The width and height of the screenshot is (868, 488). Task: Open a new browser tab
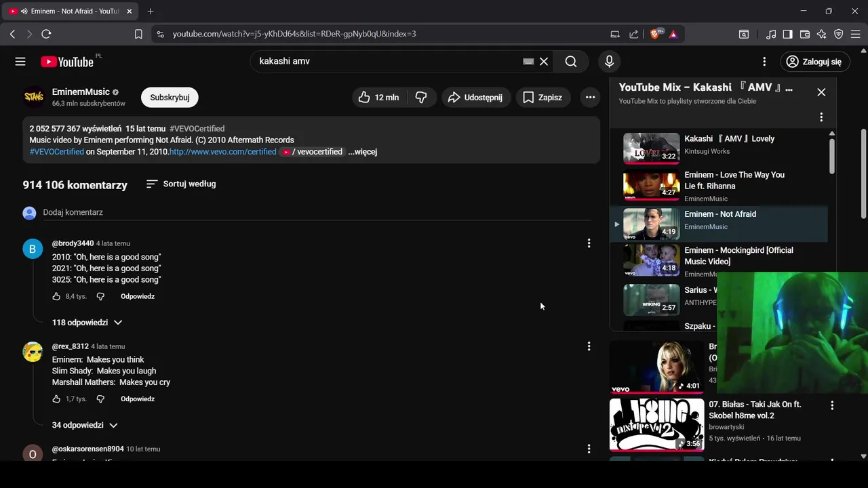pos(151,11)
